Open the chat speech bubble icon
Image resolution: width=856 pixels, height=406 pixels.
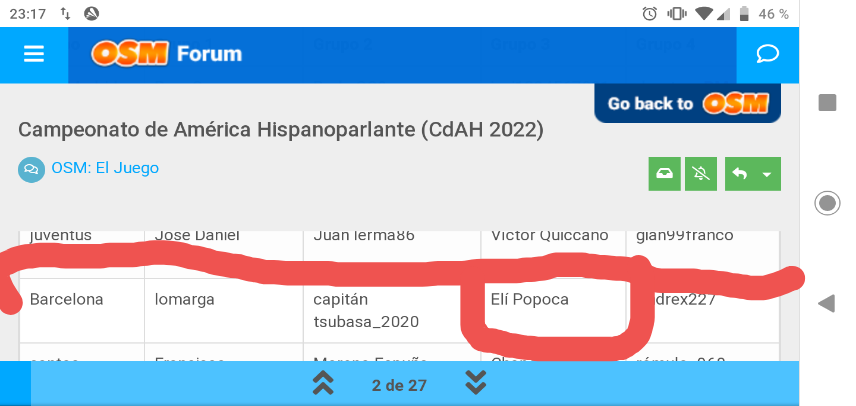point(768,54)
